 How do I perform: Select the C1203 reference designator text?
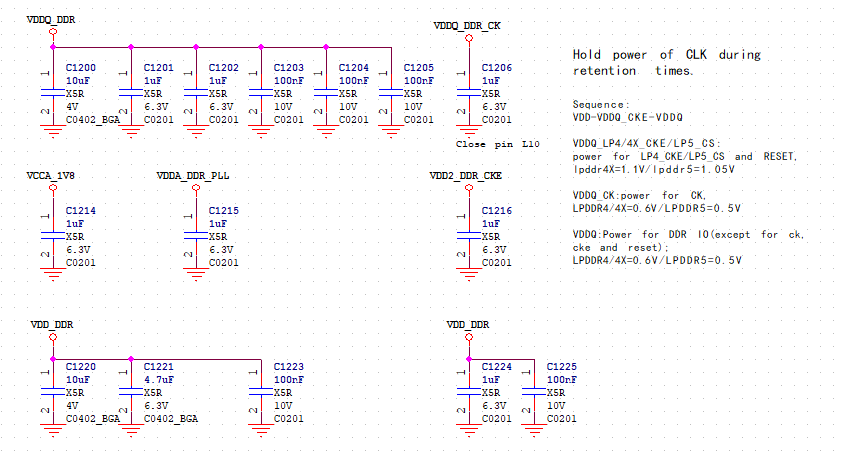(x=288, y=67)
